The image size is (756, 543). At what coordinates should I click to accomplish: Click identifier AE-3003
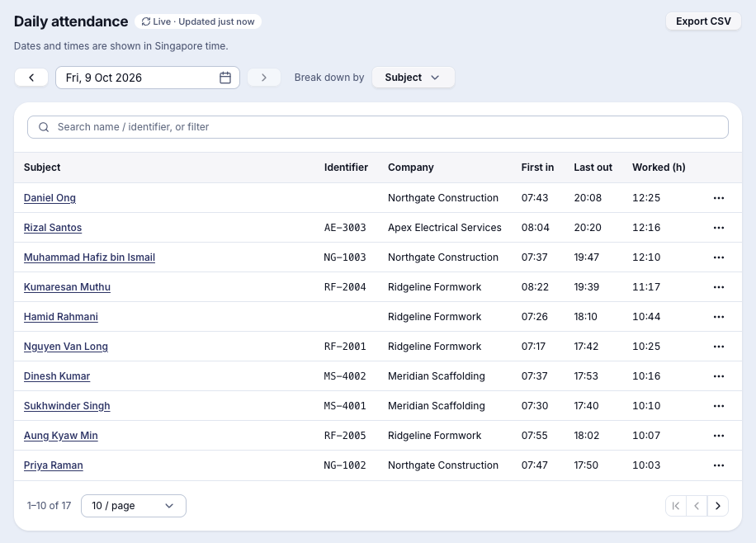point(345,228)
